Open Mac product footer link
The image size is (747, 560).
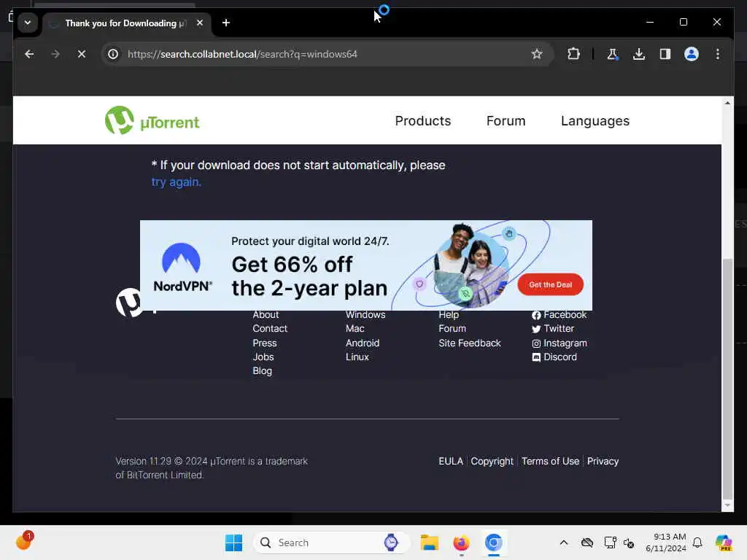(x=355, y=329)
